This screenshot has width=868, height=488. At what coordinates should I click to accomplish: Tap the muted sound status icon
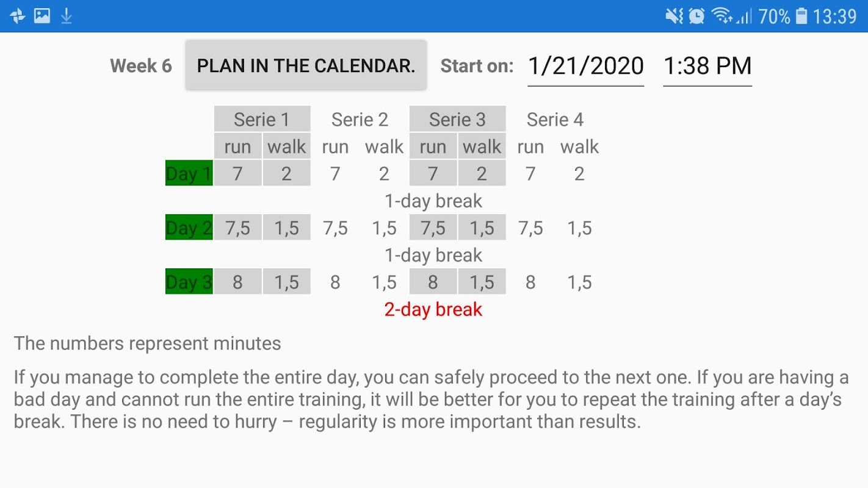674,16
